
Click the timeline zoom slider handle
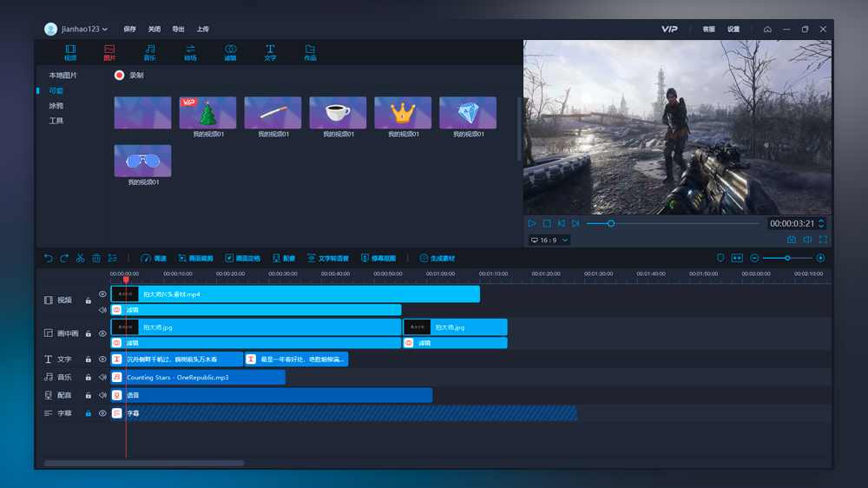coord(787,258)
